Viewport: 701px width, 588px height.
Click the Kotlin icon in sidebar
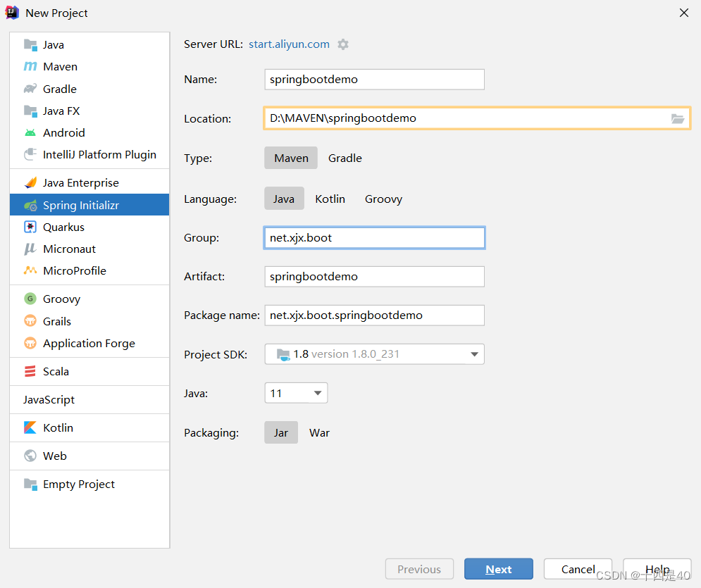pos(30,427)
